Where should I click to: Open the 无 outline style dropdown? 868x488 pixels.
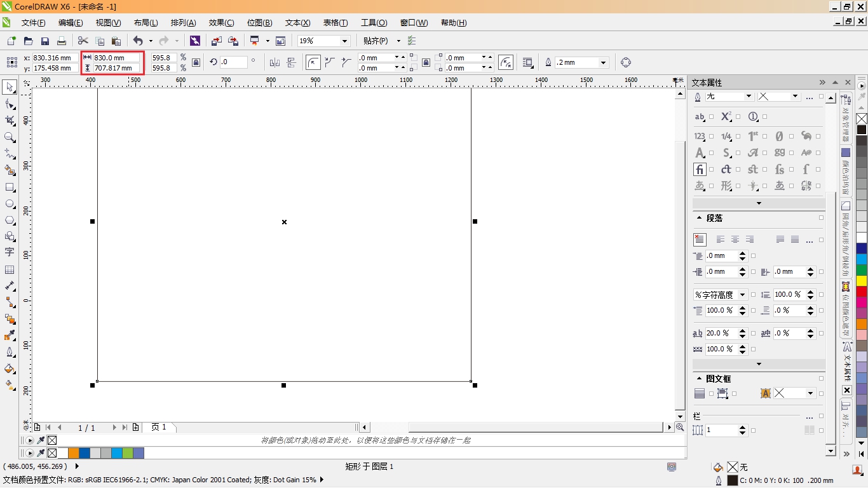point(749,97)
